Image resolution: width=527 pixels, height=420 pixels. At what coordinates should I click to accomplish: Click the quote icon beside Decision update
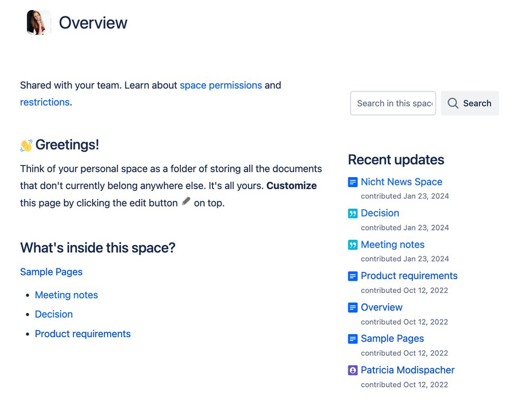(352, 213)
